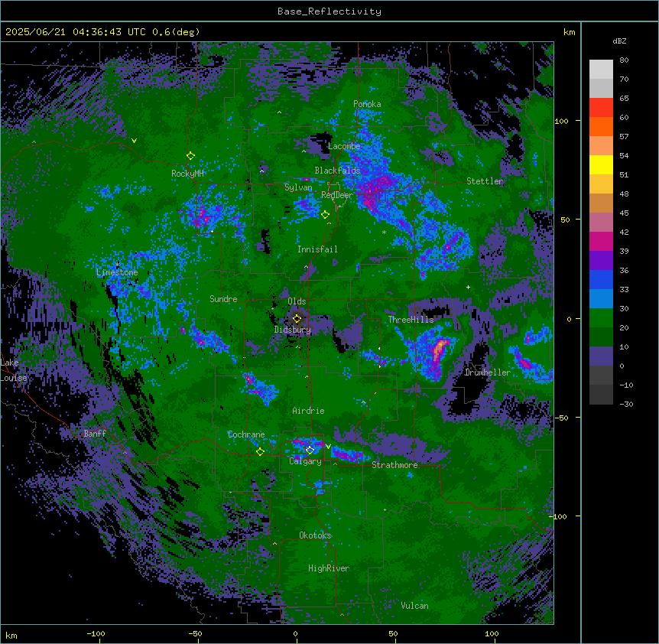Click the Calgary label
659x644 pixels.
[x=305, y=461]
